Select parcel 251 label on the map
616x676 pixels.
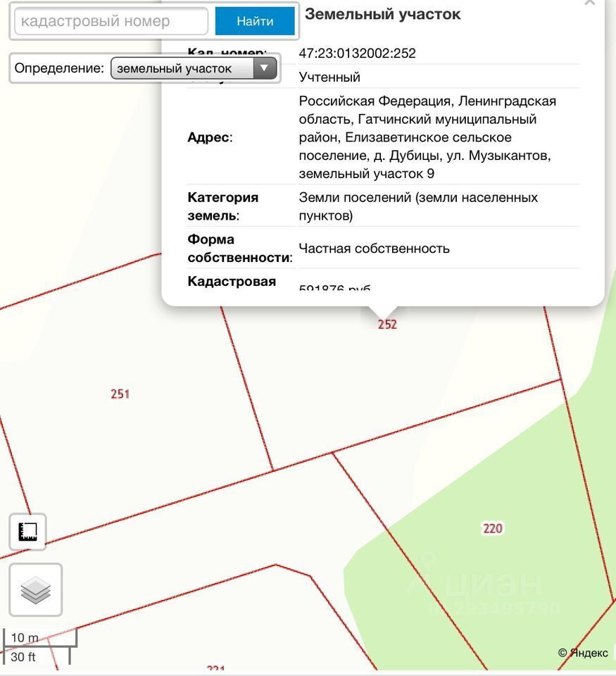[120, 394]
